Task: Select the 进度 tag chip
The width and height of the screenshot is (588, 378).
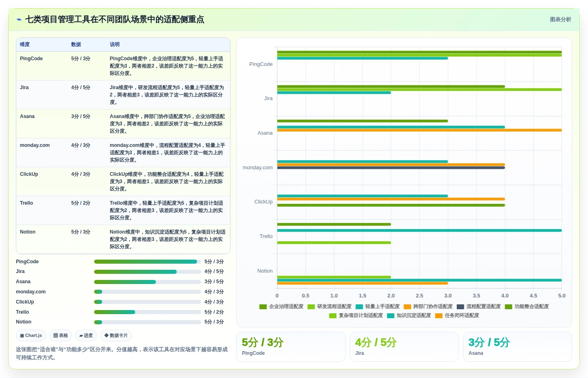Action: point(86,336)
